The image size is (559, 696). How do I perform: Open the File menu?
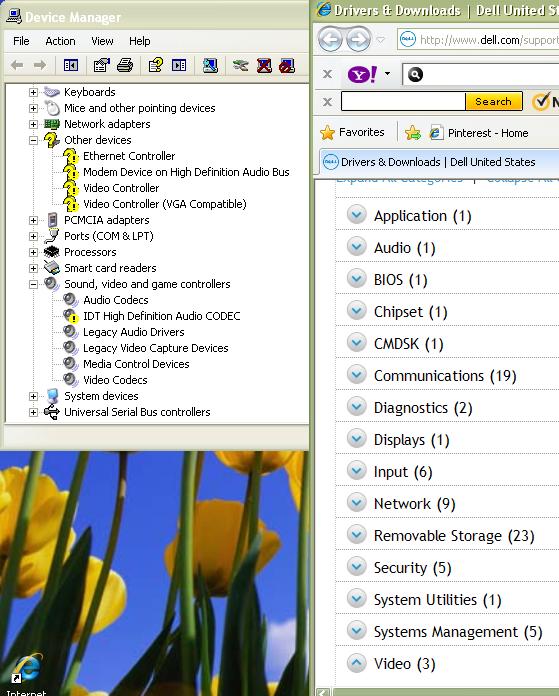tap(21, 41)
